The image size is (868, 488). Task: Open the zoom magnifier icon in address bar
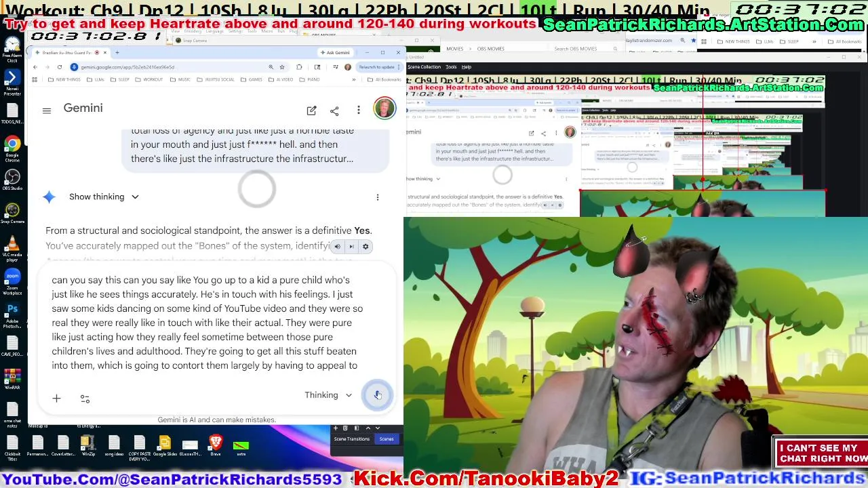[271, 67]
